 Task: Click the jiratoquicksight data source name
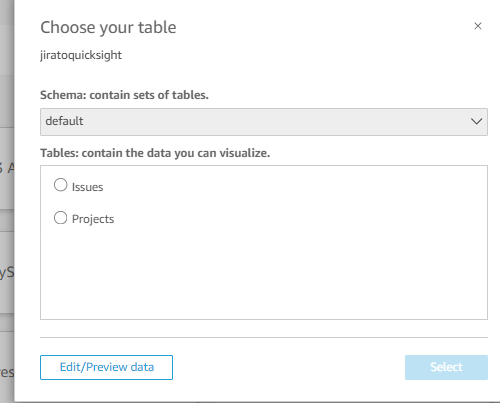[x=81, y=55]
